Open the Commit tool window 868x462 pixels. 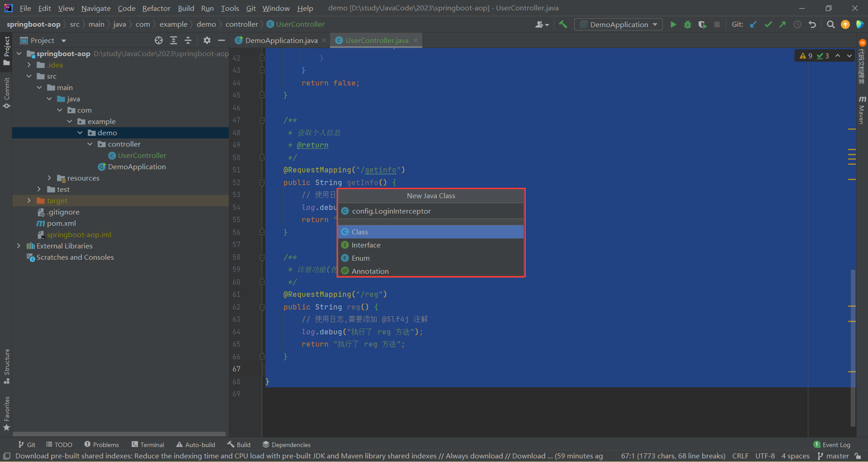click(x=6, y=93)
